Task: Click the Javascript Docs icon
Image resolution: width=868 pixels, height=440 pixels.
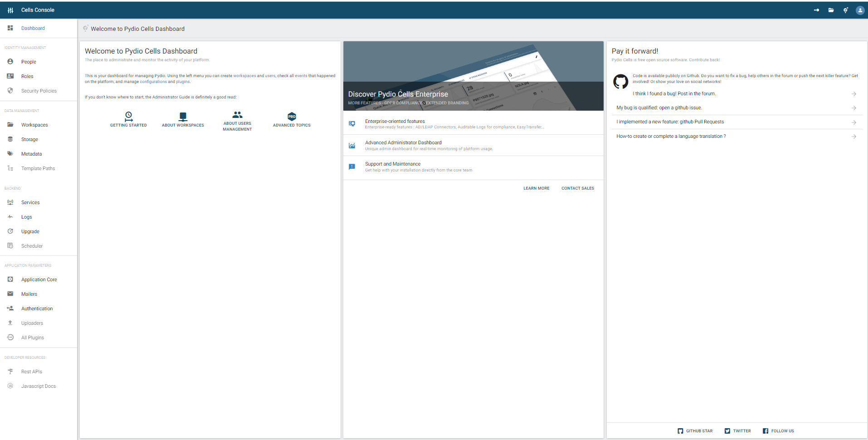Action: [x=10, y=386]
